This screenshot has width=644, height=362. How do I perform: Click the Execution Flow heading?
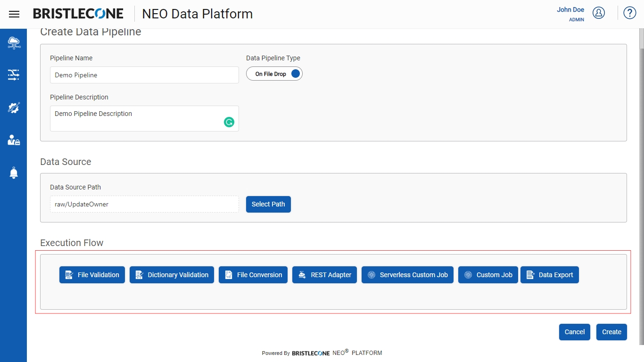(72, 243)
